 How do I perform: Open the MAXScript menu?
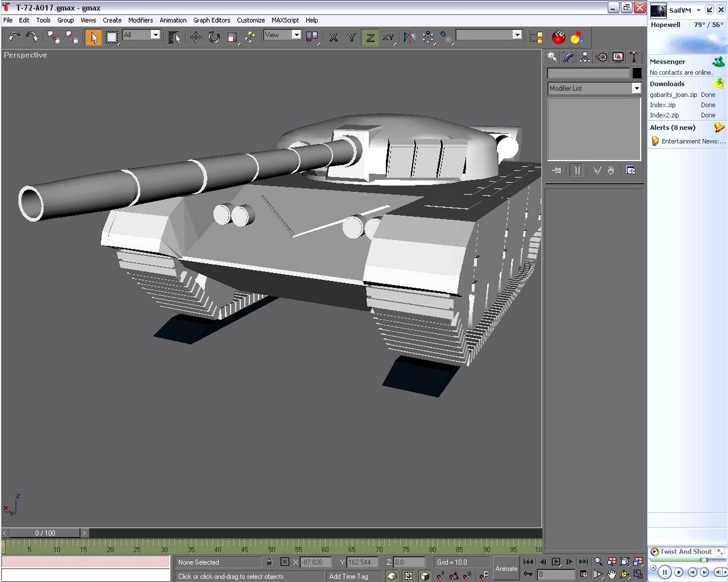285,20
